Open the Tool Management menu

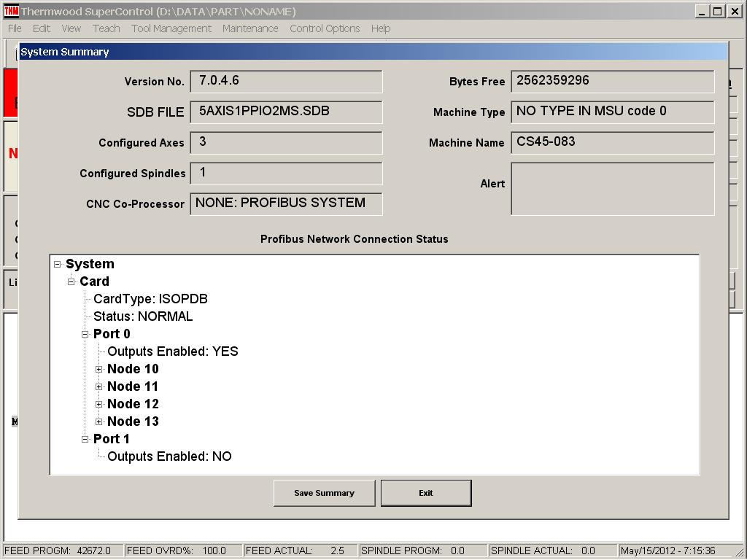tap(171, 28)
